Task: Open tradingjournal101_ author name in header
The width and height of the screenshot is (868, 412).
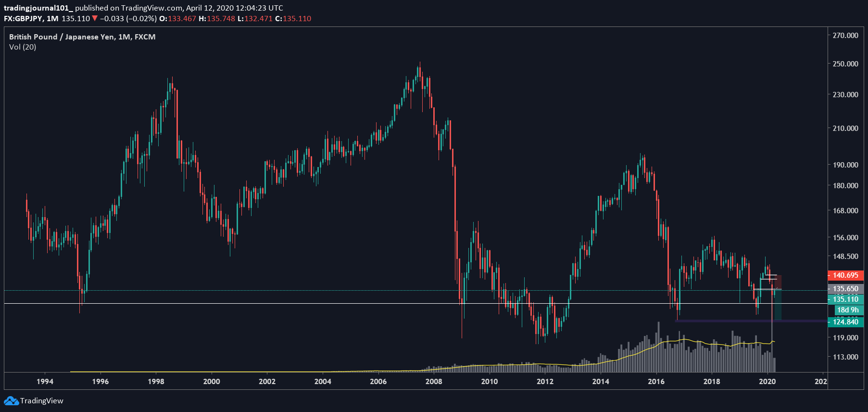Action: [x=38, y=8]
